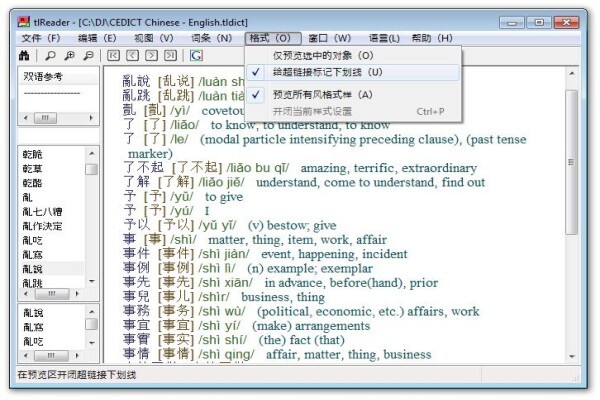Click the 了不起 entry in content

143,168
